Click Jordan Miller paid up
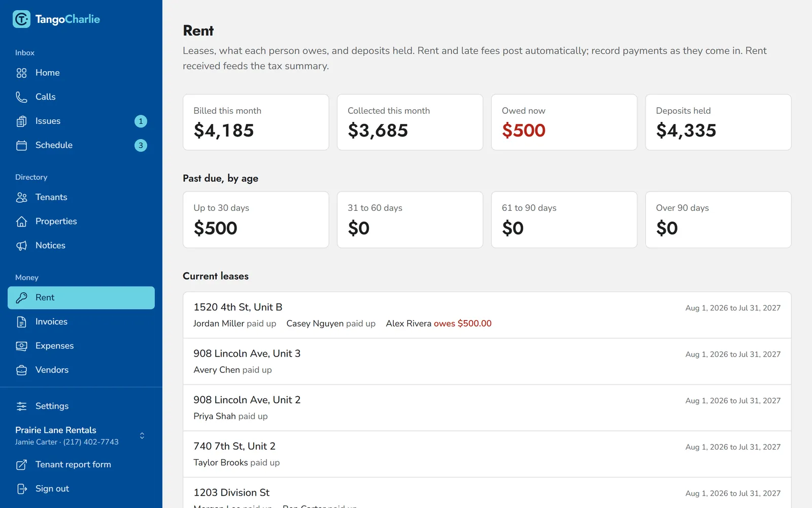 pos(234,324)
